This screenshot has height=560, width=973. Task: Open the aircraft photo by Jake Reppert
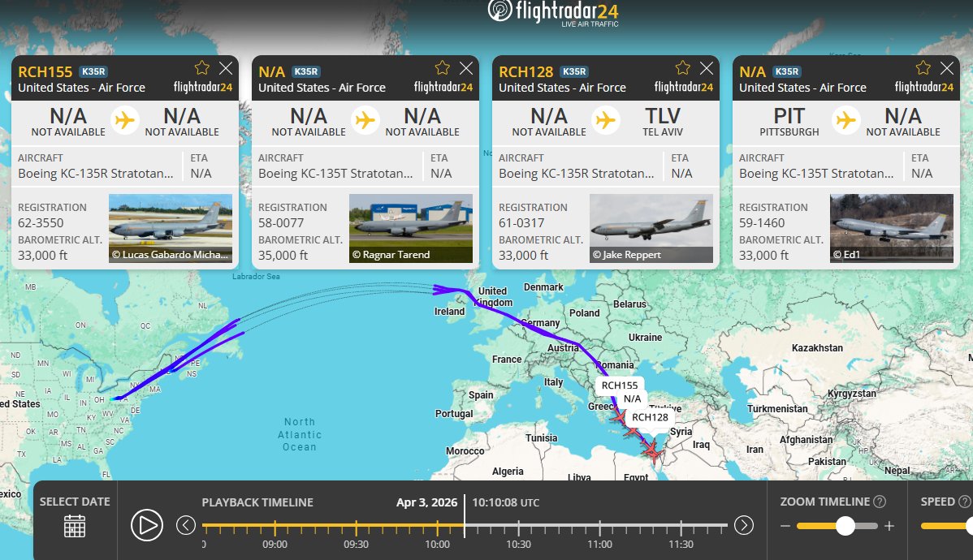[651, 228]
